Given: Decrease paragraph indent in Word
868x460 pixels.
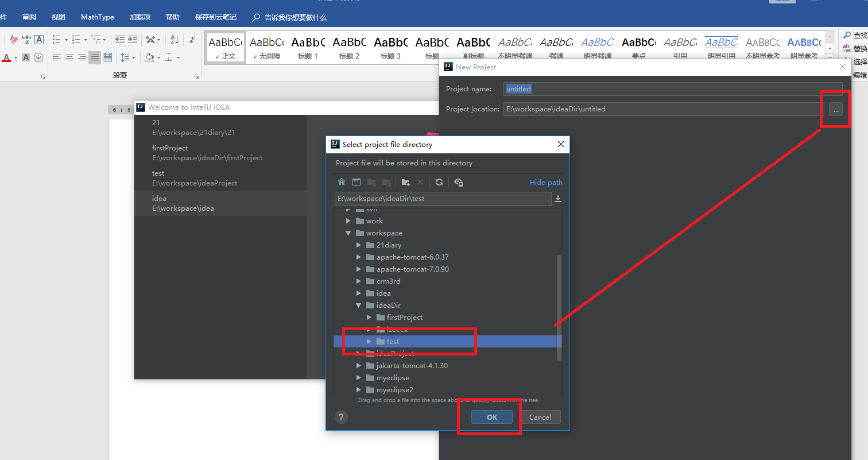Looking at the screenshot, I should (x=119, y=40).
